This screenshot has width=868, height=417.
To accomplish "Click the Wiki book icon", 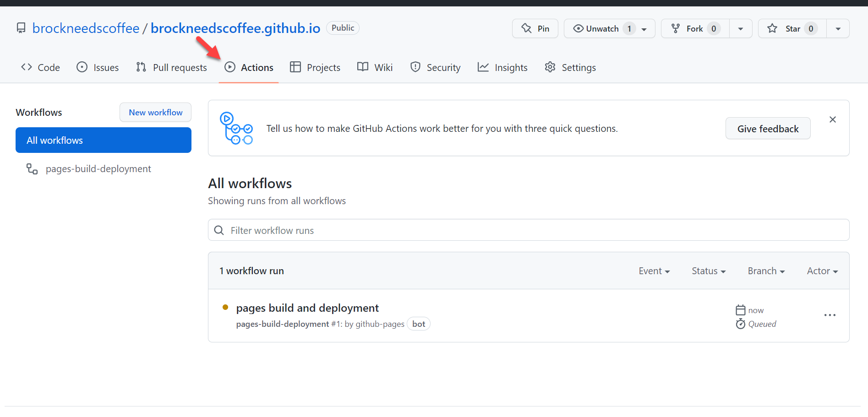I will coord(363,67).
